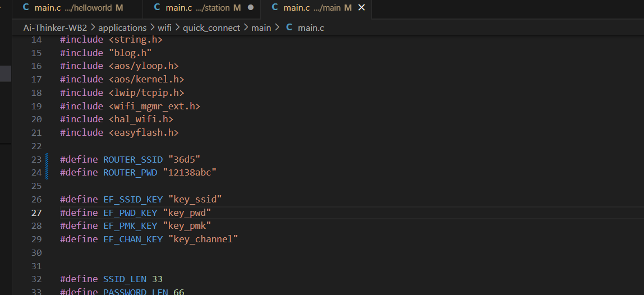The height and width of the screenshot is (295, 644).
Task: Open wifi breadcrumb segment
Action: click(165, 27)
